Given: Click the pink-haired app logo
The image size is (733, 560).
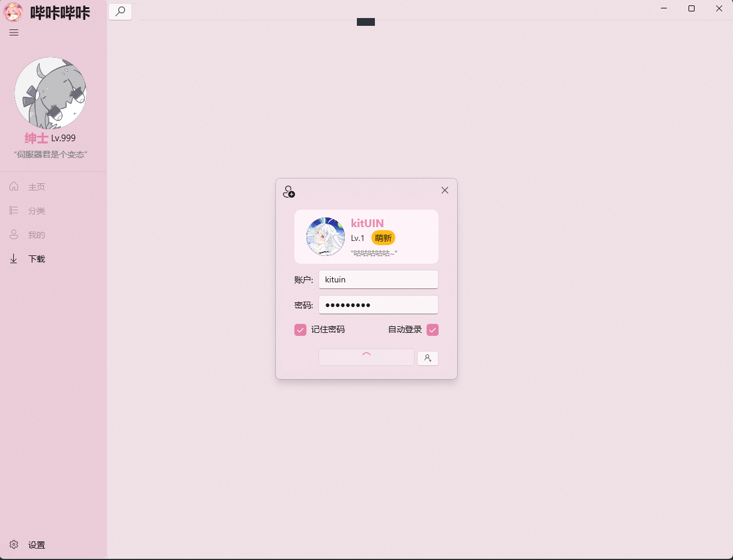Looking at the screenshot, I should [13, 12].
